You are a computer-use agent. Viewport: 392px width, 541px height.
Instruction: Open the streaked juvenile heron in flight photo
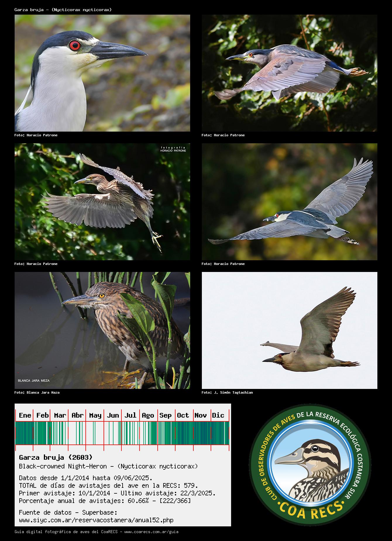[102, 202]
